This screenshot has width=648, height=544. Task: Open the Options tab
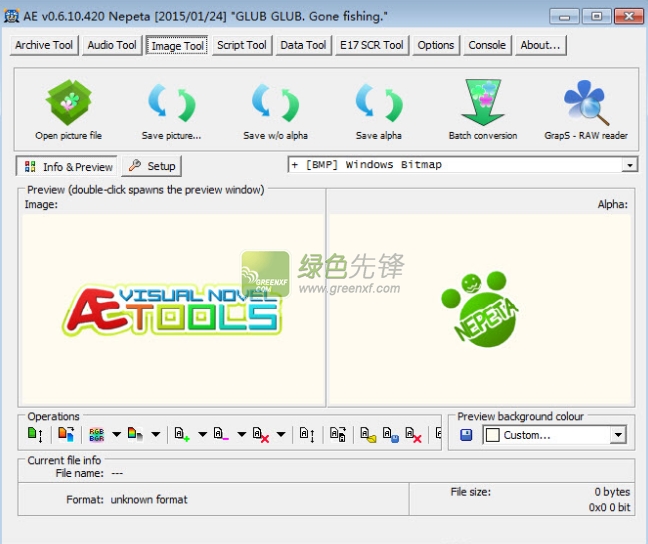click(x=436, y=45)
